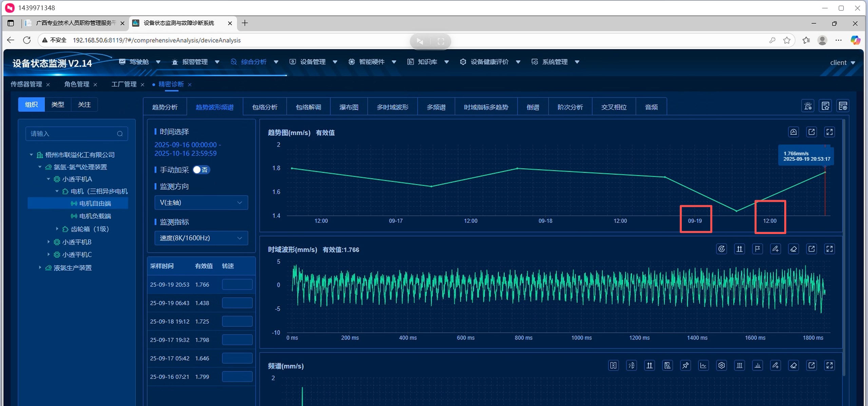
Task: Switch to the 趋势分析 tab
Action: [x=165, y=107]
